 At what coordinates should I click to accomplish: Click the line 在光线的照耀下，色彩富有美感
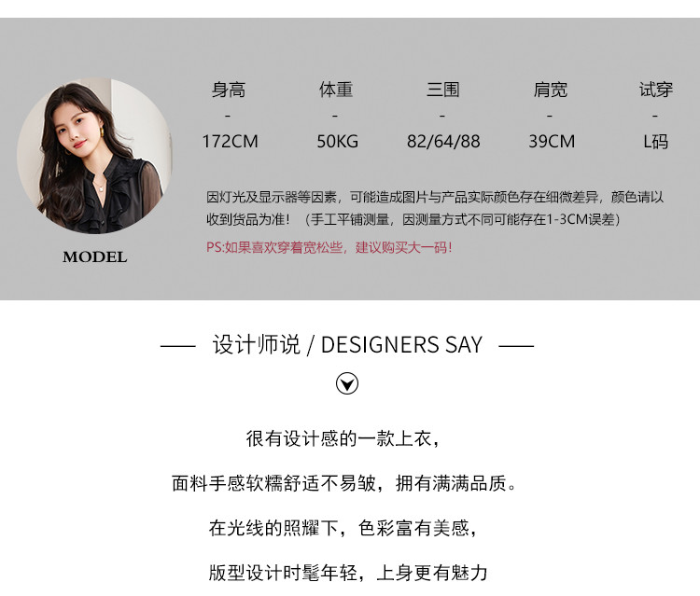tap(343, 528)
